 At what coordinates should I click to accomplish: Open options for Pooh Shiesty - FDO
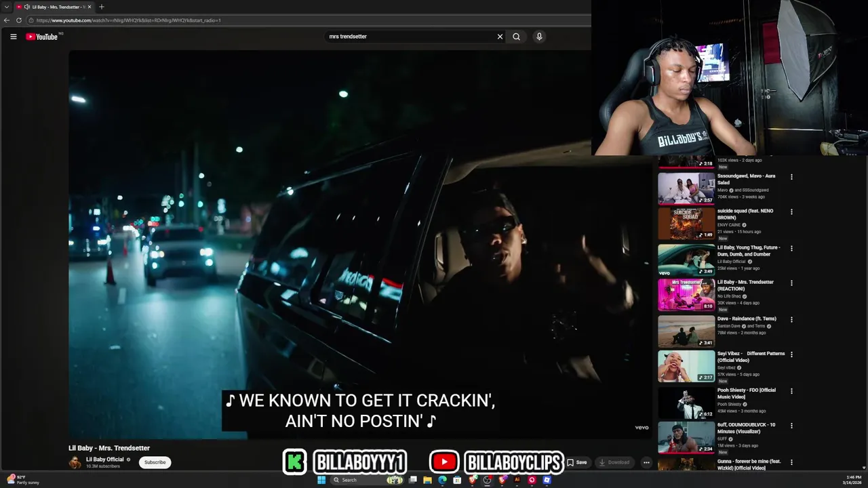(x=791, y=390)
